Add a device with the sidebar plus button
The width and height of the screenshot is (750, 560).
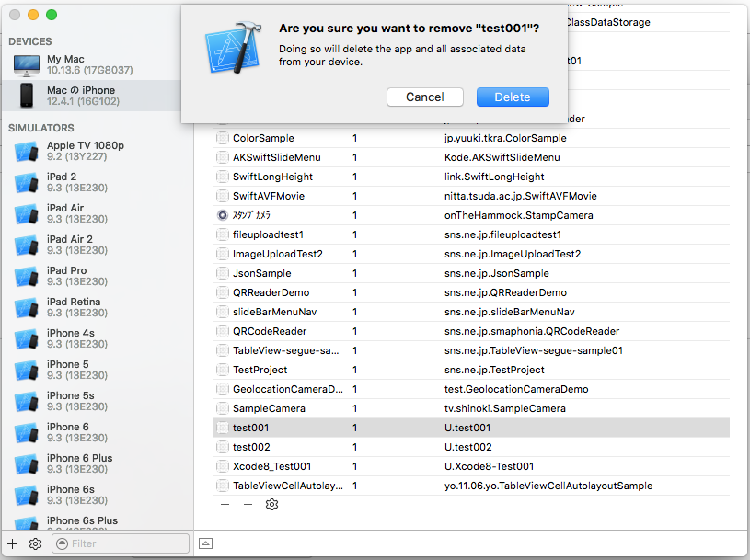[x=13, y=543]
